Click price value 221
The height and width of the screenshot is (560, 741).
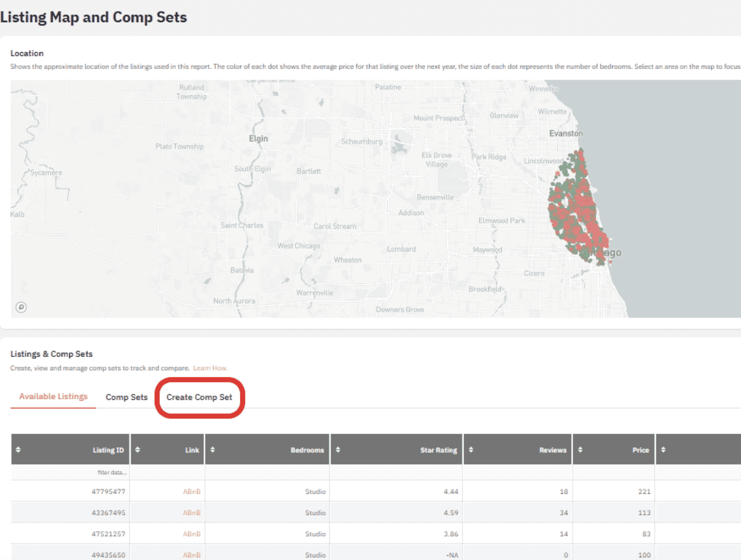[644, 491]
